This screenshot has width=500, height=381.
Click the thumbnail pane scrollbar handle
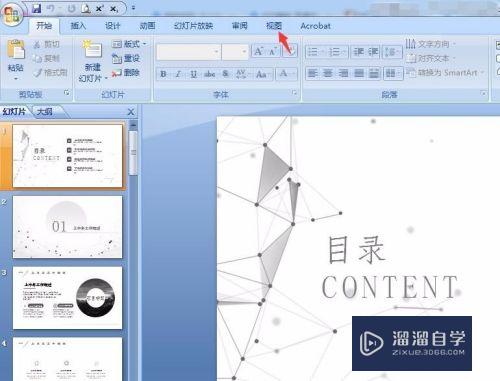[133, 153]
